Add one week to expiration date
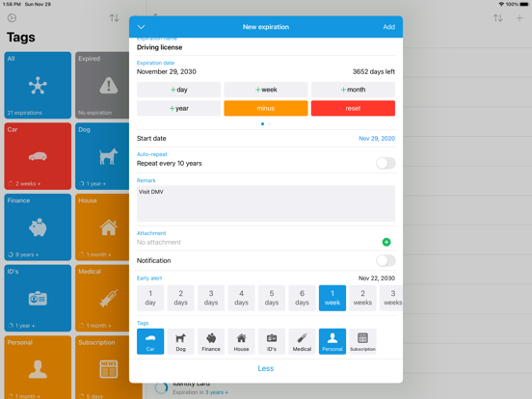The image size is (532, 399). click(x=266, y=90)
